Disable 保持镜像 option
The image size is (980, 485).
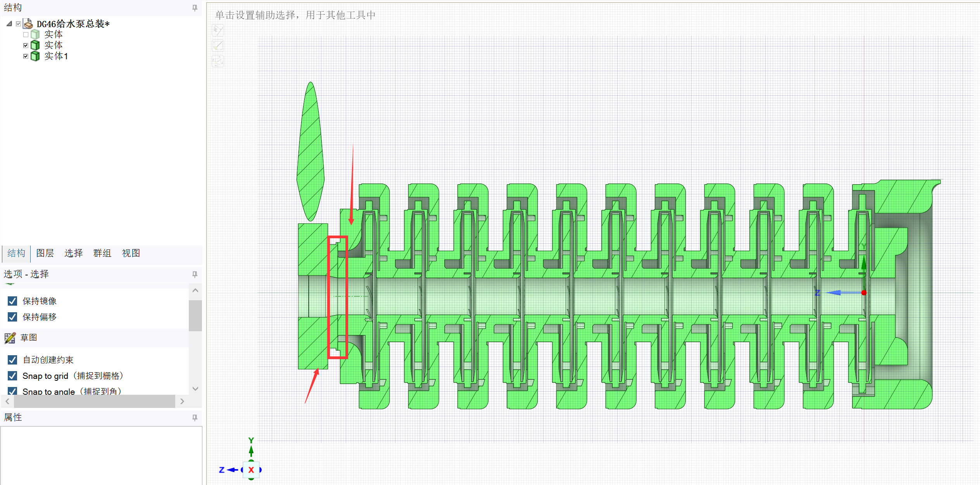[12, 301]
